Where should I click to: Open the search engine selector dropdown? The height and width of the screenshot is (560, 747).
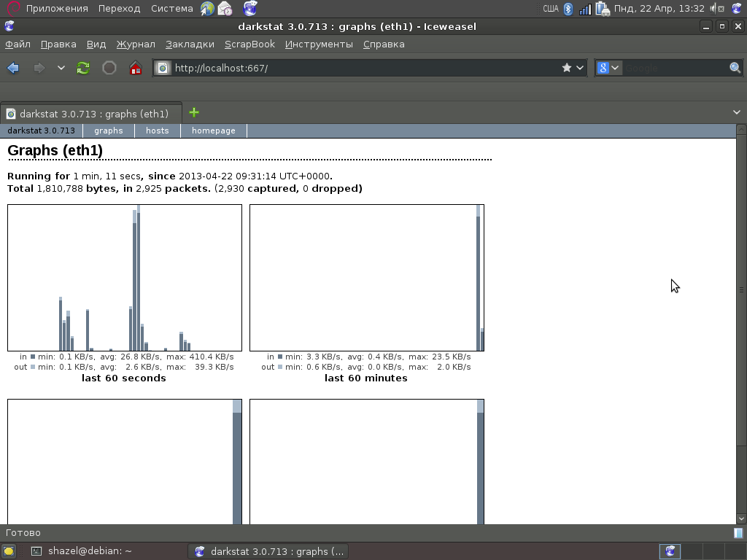point(608,68)
